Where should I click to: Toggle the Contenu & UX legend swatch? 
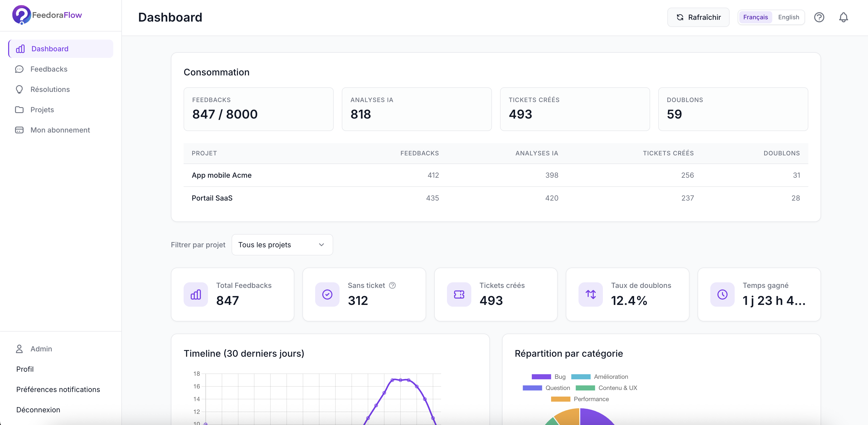tap(585, 388)
